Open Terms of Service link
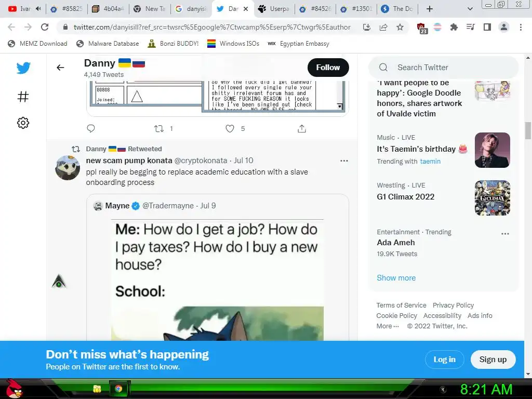Screen dimensions: 532x399 tap(401, 305)
